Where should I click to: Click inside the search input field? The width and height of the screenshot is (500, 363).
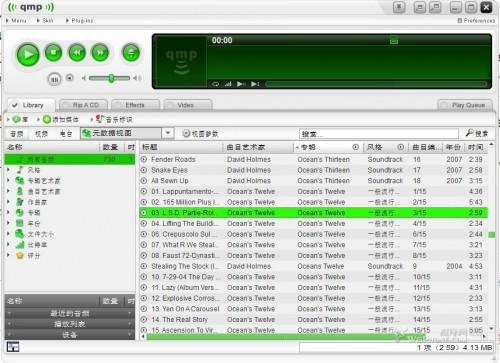[379, 134]
